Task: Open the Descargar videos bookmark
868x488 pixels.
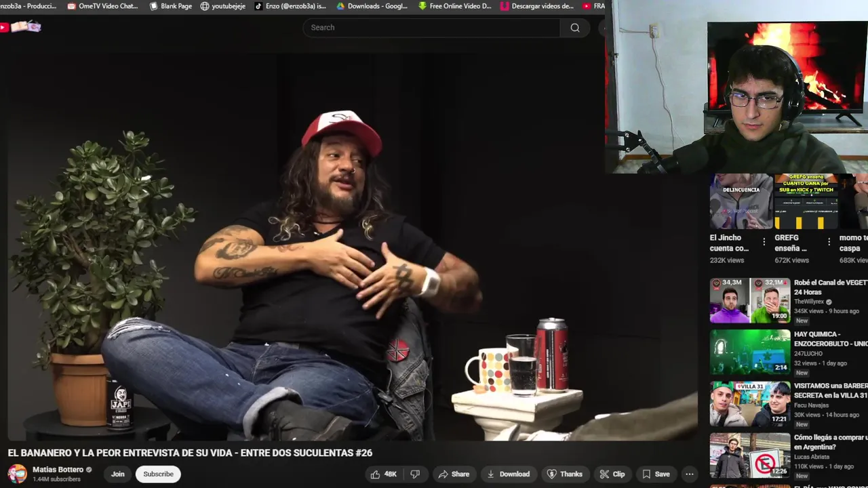Action: tap(537, 6)
